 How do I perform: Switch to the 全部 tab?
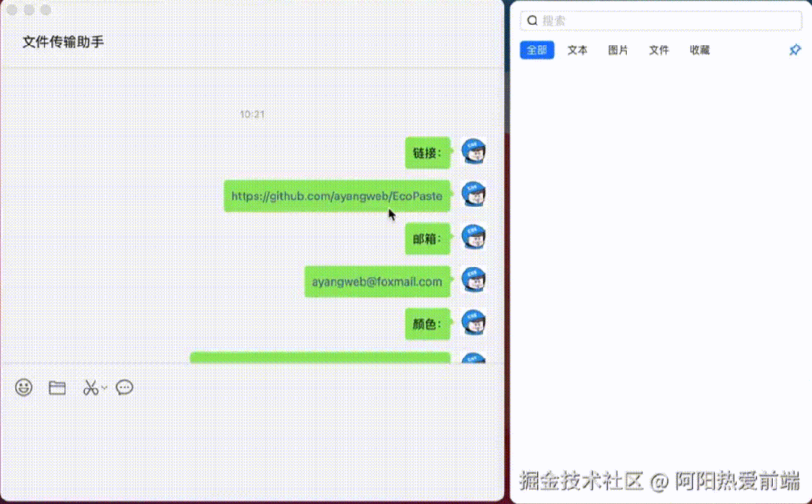pyautogui.click(x=537, y=50)
